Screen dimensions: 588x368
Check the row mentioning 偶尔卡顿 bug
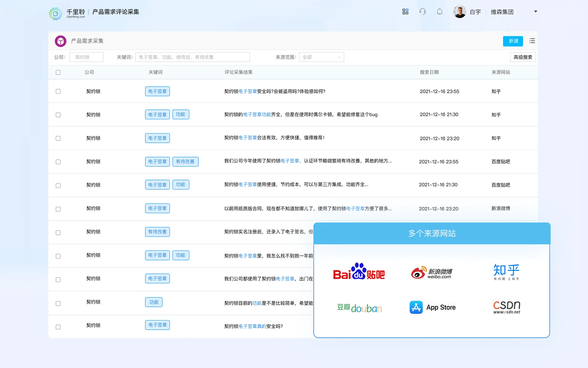58,115
